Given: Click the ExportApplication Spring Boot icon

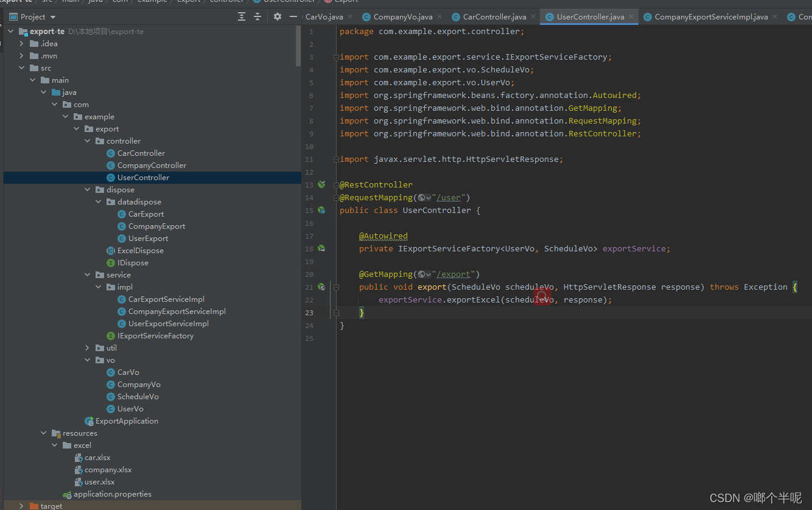Looking at the screenshot, I should [x=89, y=421].
